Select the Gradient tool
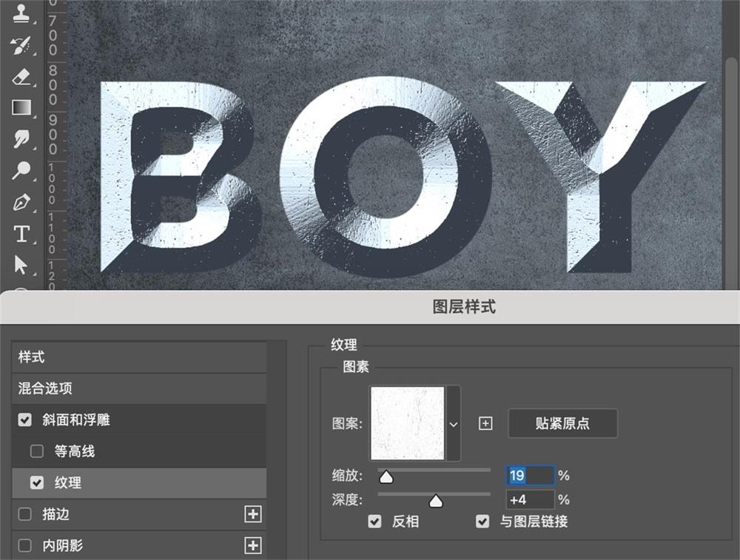 [x=21, y=108]
